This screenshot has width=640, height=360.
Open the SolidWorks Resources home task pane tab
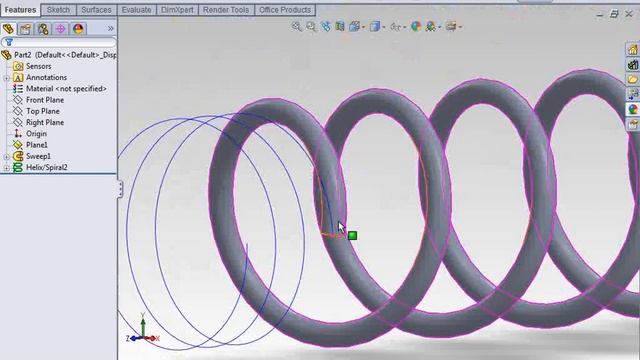pyautogui.click(x=633, y=50)
